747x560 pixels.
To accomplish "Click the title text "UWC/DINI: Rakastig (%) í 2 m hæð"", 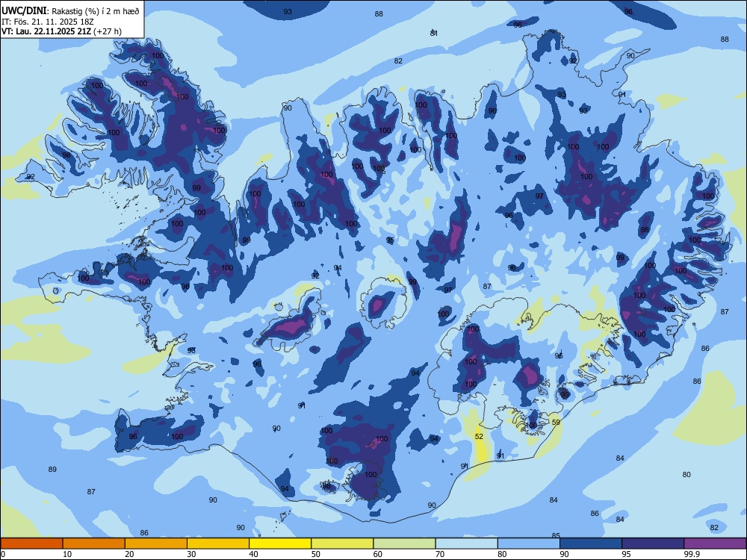I will click(x=70, y=11).
